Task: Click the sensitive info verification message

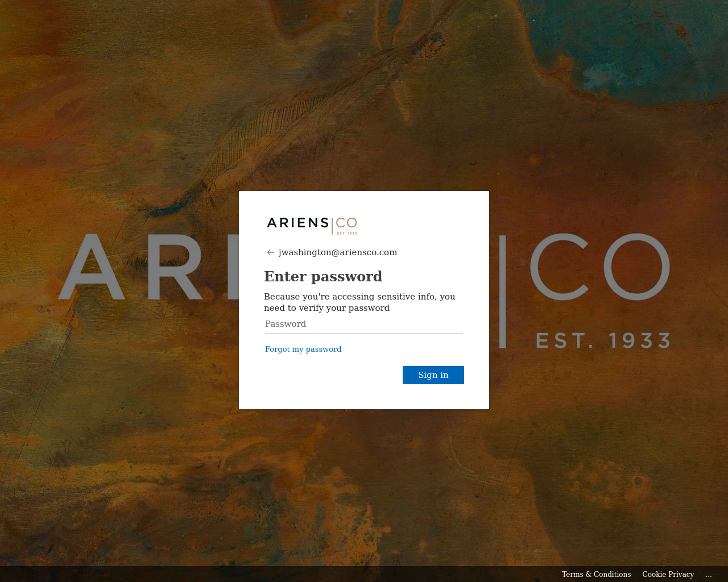Action: 359,302
